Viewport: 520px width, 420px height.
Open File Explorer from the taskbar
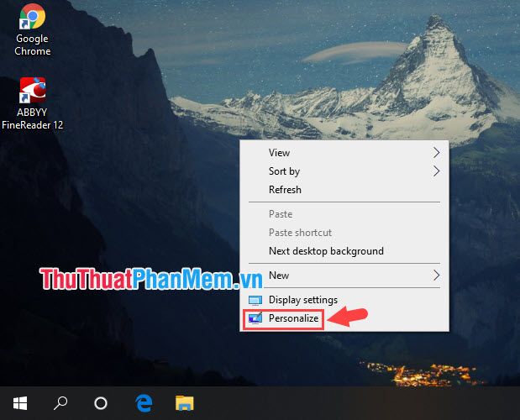(184, 403)
